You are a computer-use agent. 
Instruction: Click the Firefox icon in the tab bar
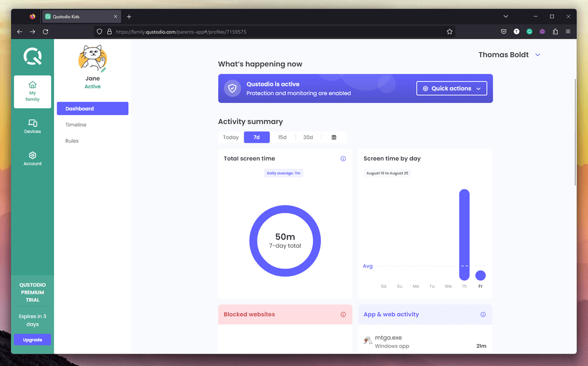(x=32, y=16)
